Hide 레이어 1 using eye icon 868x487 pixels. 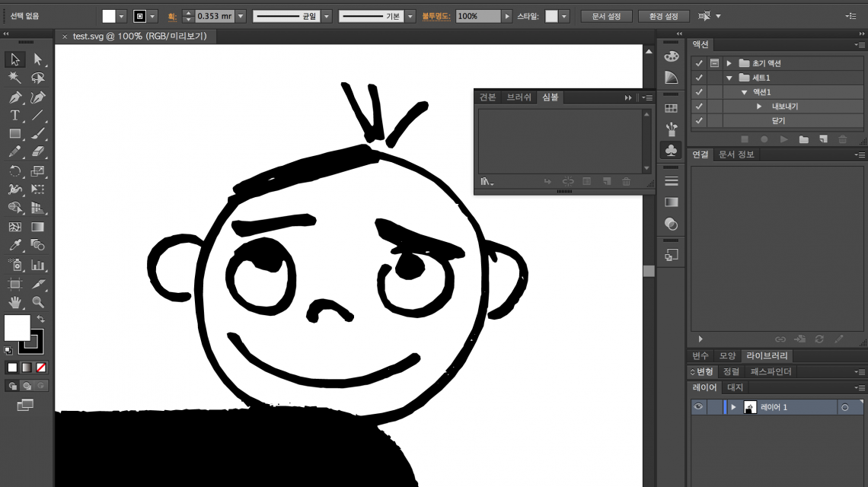click(x=698, y=407)
